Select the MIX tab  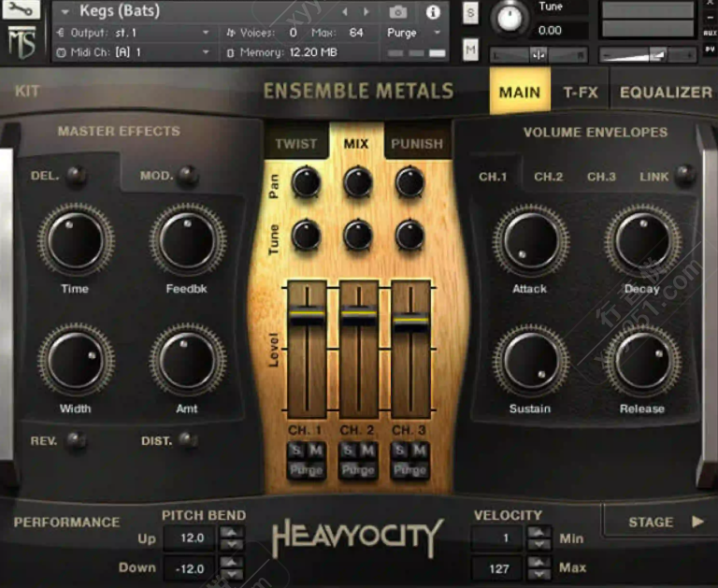pyautogui.click(x=356, y=143)
